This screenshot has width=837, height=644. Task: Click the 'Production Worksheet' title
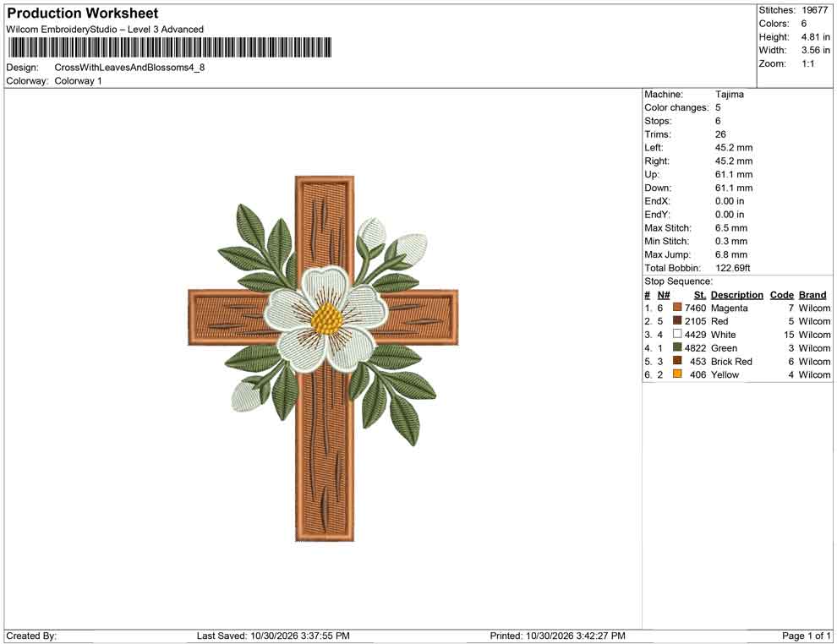pos(82,14)
